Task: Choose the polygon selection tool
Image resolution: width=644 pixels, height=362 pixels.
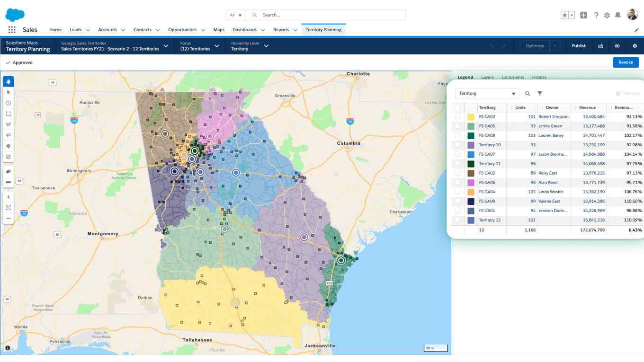Action: pyautogui.click(x=8, y=124)
